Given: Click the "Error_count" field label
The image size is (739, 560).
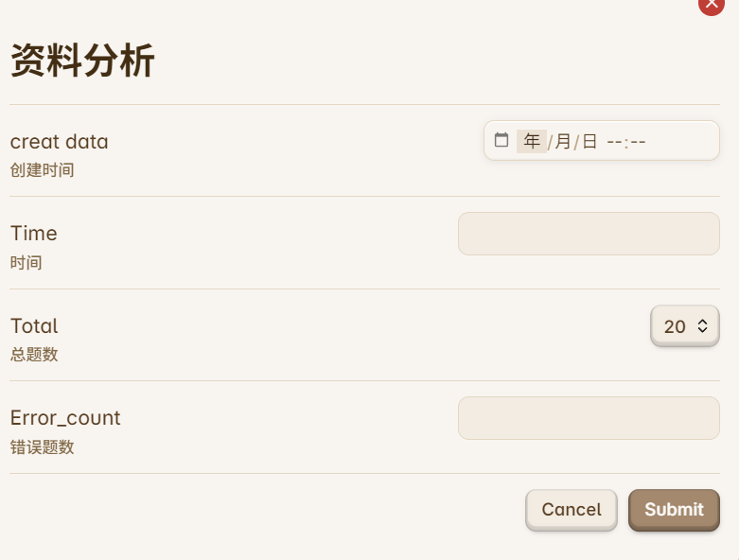Looking at the screenshot, I should [65, 418].
